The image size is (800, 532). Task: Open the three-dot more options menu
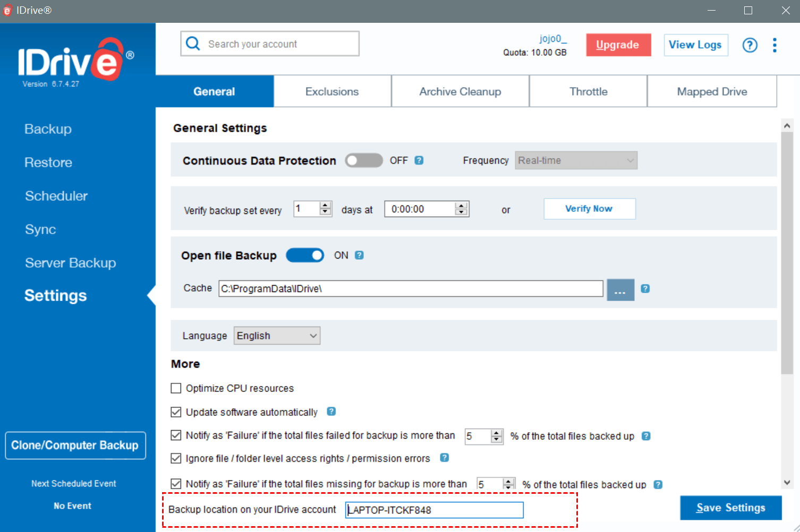[x=775, y=45]
